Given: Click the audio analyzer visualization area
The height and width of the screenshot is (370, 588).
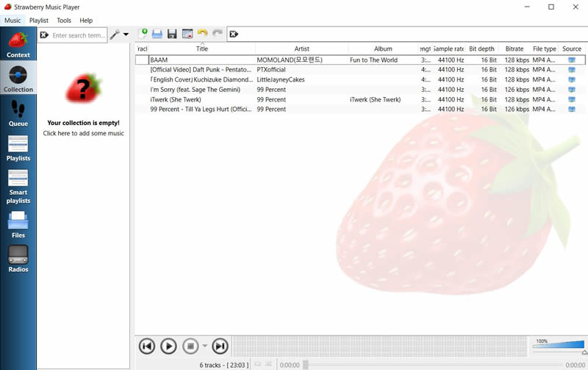Looking at the screenshot, I should click(379, 346).
